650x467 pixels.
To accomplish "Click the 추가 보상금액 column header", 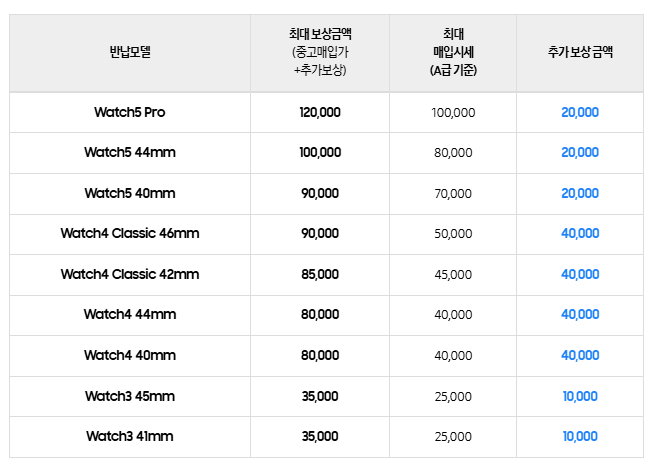I will [580, 52].
